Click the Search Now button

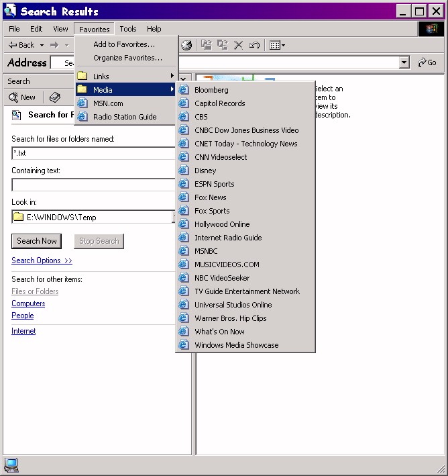tap(37, 241)
